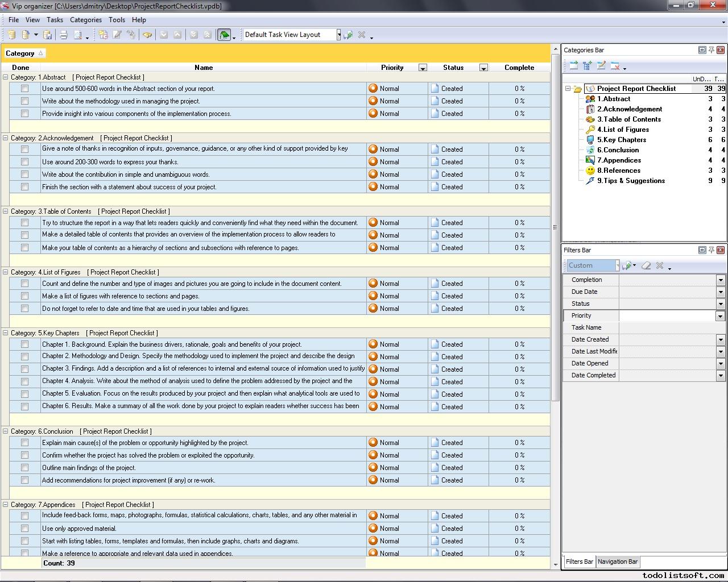Select '9.Tips & Suggestions' in category tree
Screen dimensions: 728x582
(x=631, y=181)
